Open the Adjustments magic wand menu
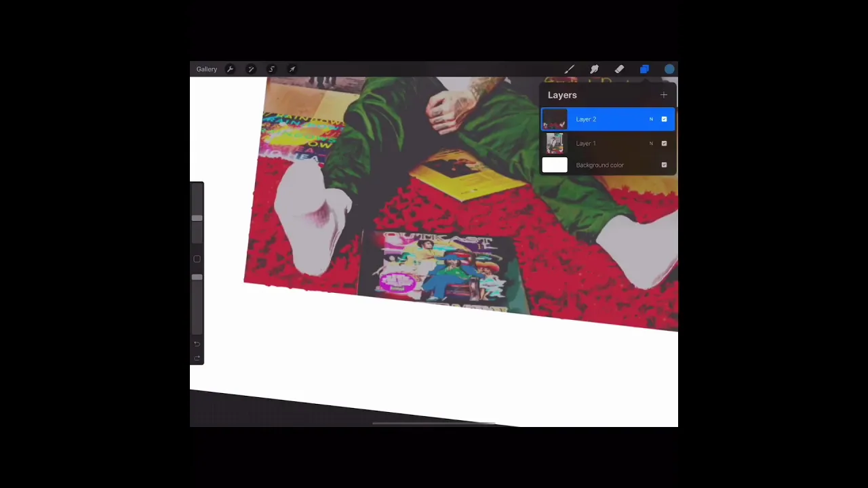Screen dimensions: 868x488 click(251, 69)
